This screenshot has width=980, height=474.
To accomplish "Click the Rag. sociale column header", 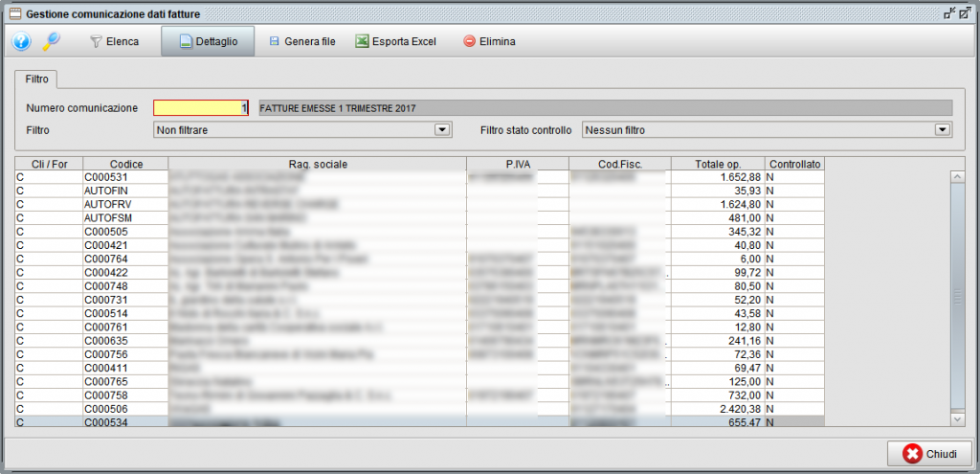I will (317, 164).
